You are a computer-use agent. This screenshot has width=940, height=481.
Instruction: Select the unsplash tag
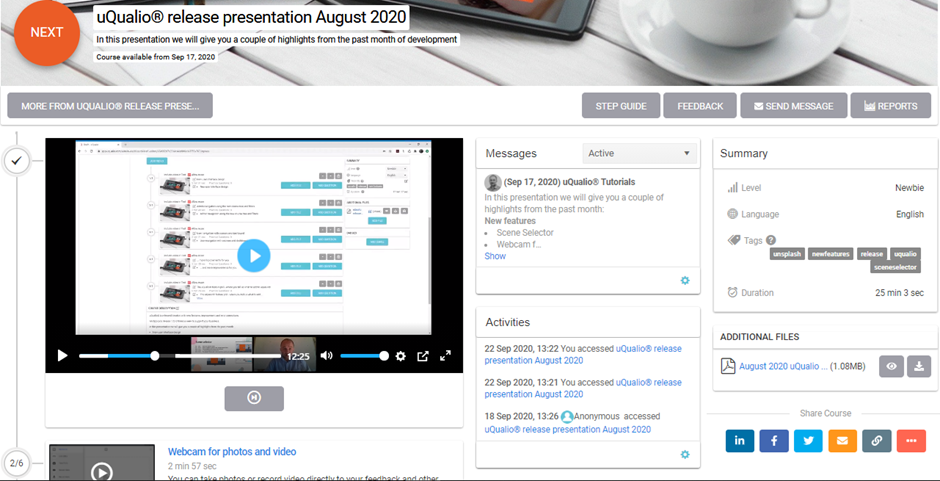787,254
